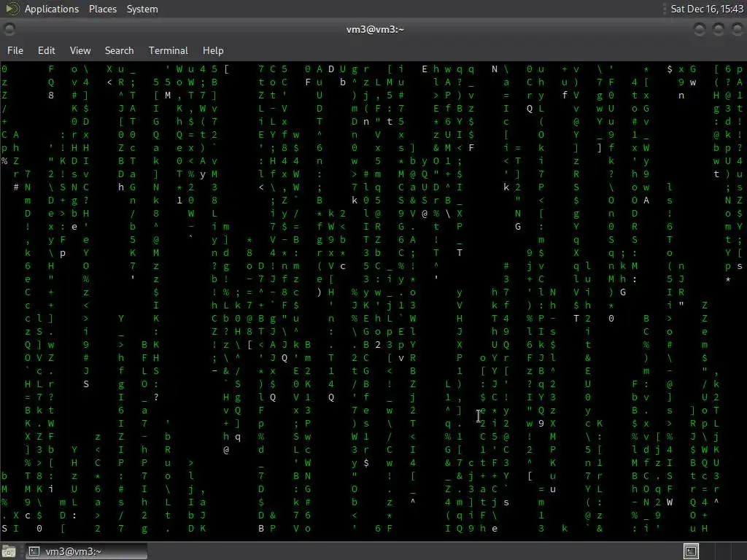Minimize the vm3@vm3:~ terminal window
This screenshot has width=747, height=560.
700,29
